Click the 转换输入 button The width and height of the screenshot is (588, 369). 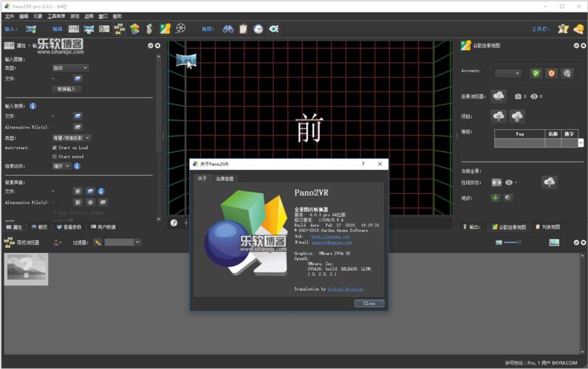[66, 89]
